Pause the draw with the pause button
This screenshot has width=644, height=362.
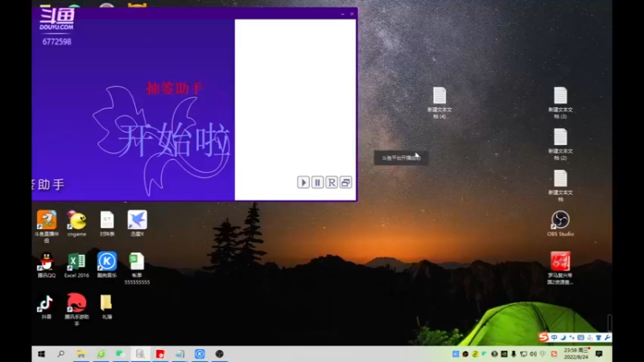(x=317, y=183)
